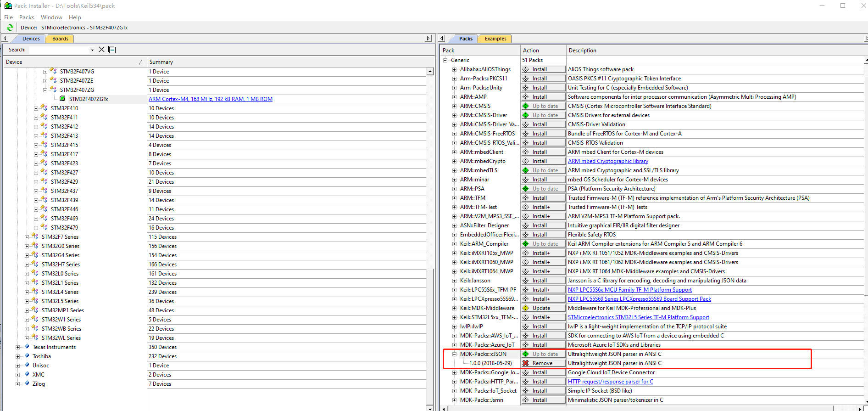Install the MDK-Packs::Azure_IoT pack
This screenshot has width=868, height=411.
coord(543,345)
